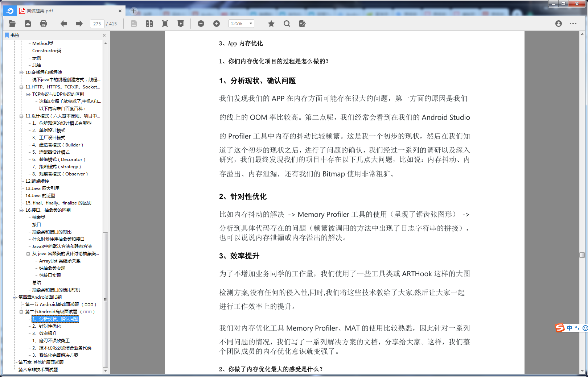Zoom out with the minus icon
588x377 pixels.
click(x=201, y=24)
